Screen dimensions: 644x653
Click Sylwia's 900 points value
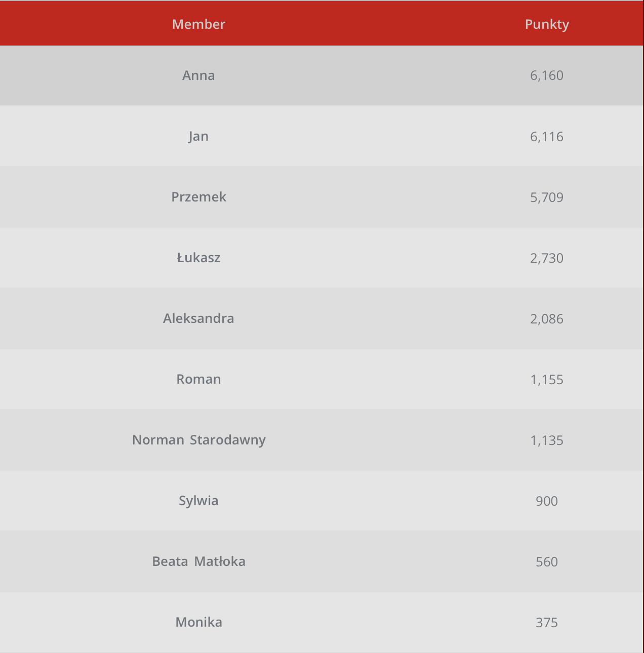(x=547, y=501)
